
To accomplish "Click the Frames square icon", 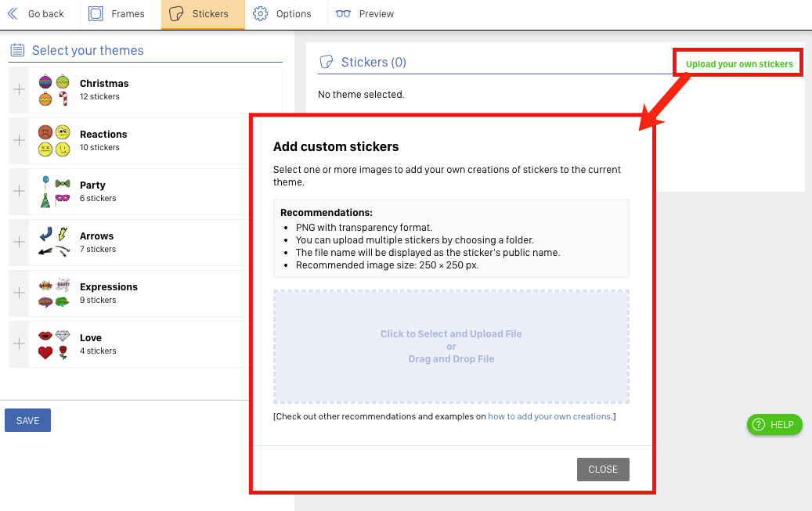I will point(96,14).
